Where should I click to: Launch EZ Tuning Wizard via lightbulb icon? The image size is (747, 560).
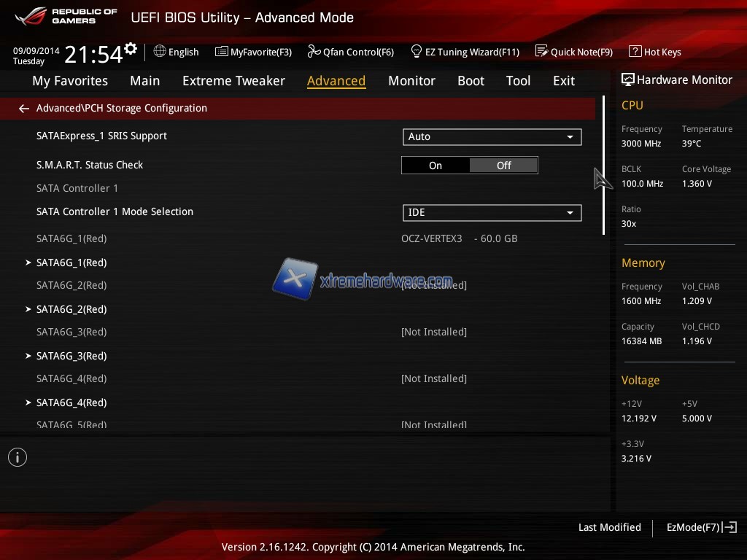[x=417, y=52]
